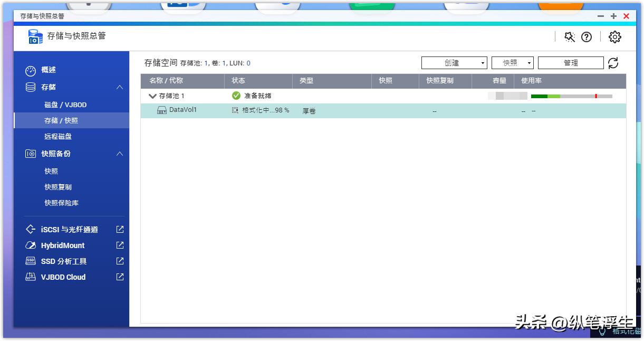Open SSD 分析工具 external link icon

pyautogui.click(x=120, y=261)
